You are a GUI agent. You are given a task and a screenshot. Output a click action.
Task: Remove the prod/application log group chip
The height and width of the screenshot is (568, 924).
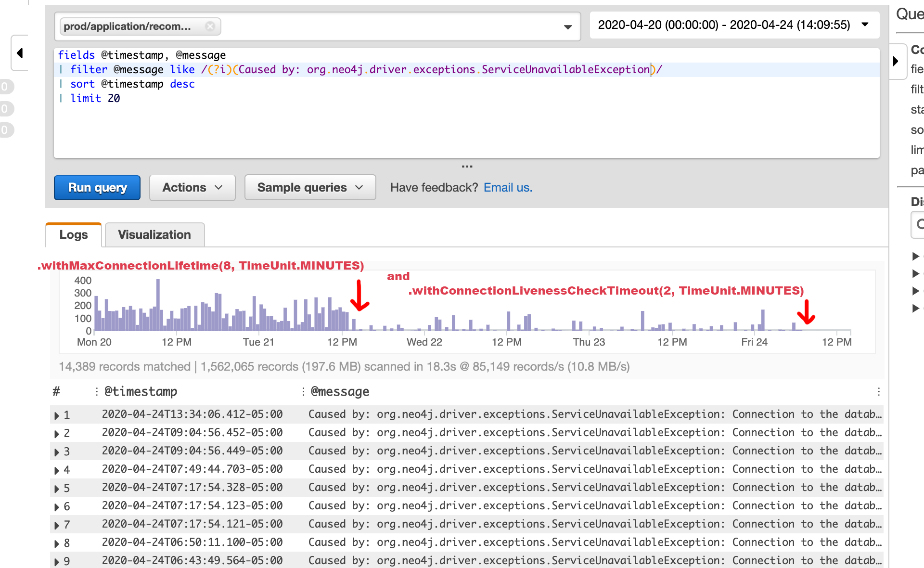(x=210, y=26)
